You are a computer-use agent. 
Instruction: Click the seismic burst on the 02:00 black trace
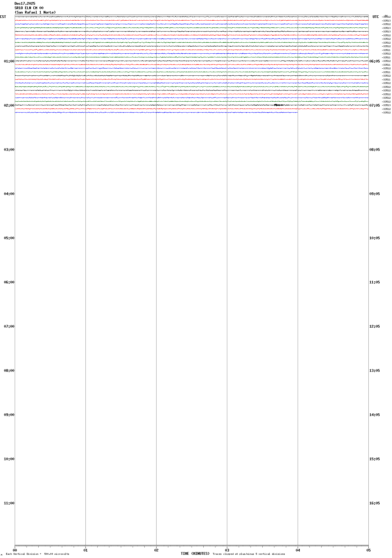pyautogui.click(x=278, y=105)
